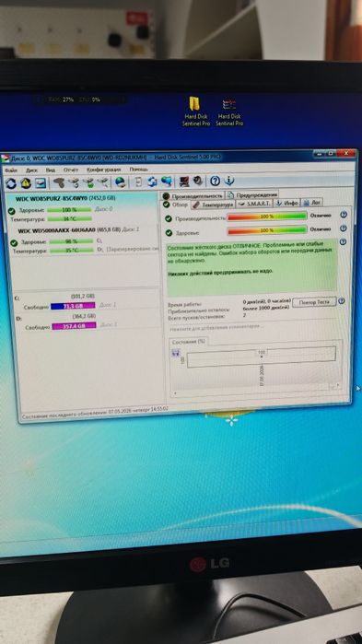362x644 pixels.
Task: Click 'Никаких действий предпринимать не надо' text
Action: coord(220,273)
